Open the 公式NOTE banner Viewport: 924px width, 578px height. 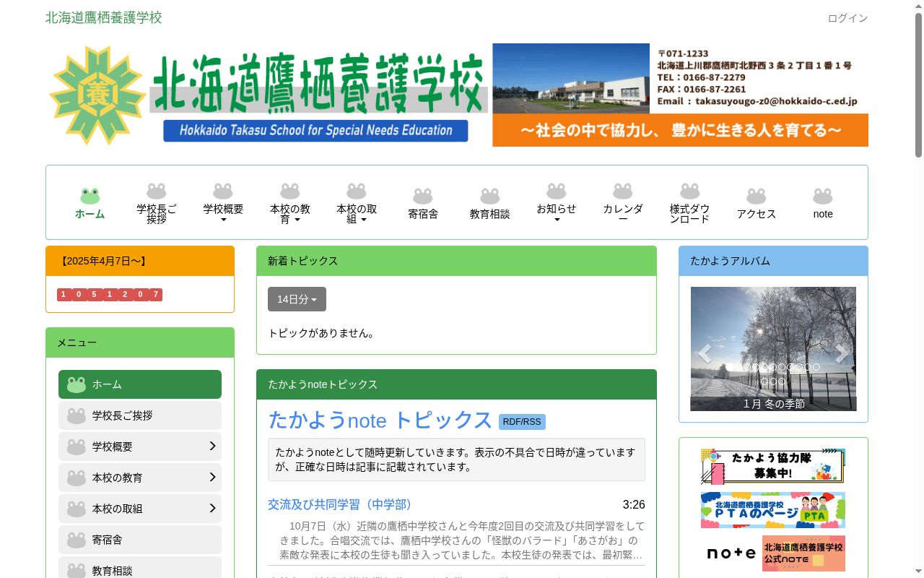[x=773, y=553]
